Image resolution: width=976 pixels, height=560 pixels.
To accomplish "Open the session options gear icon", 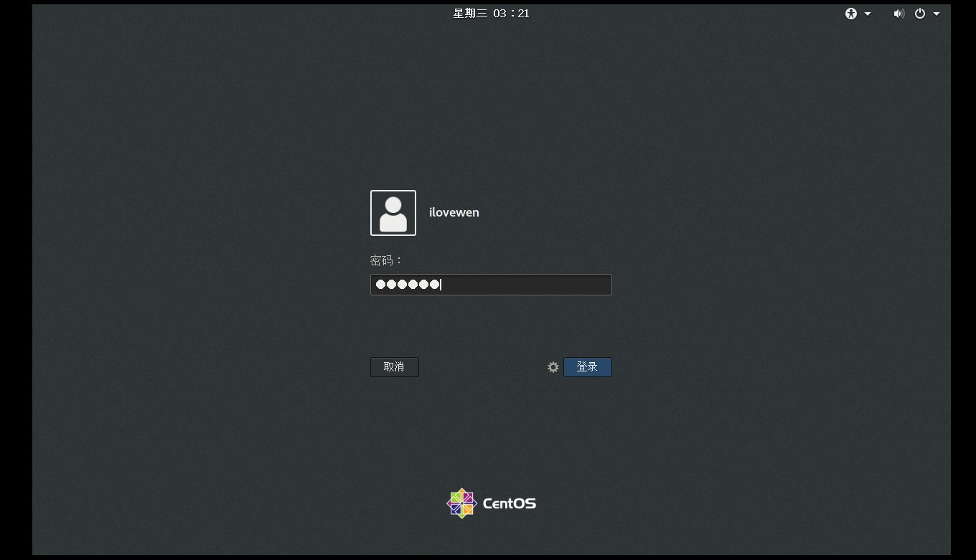I will coord(553,367).
